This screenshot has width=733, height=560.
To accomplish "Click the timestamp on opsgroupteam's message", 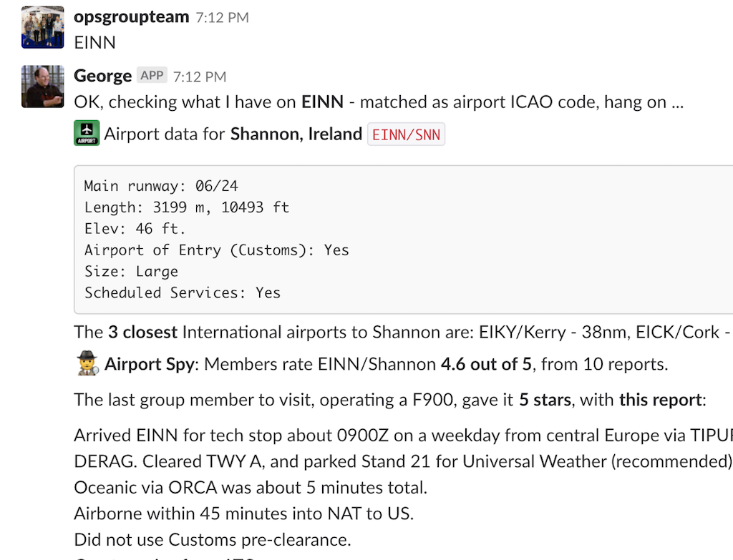I will point(222,18).
